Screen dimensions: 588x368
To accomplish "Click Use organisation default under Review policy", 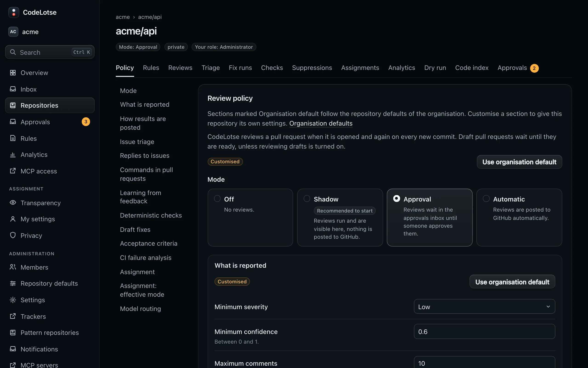I will [519, 162].
